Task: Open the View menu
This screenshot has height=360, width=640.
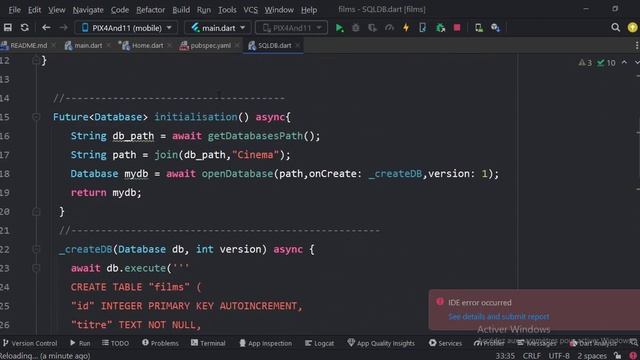Action: (x=57, y=9)
